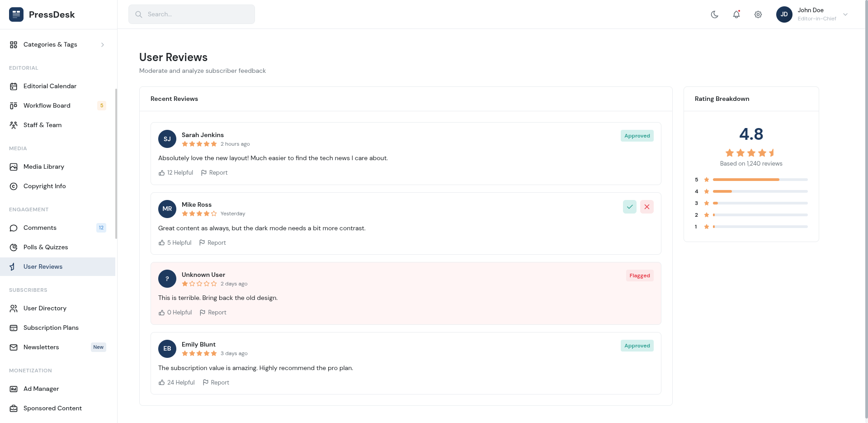Open the notifications bell

pos(736,14)
